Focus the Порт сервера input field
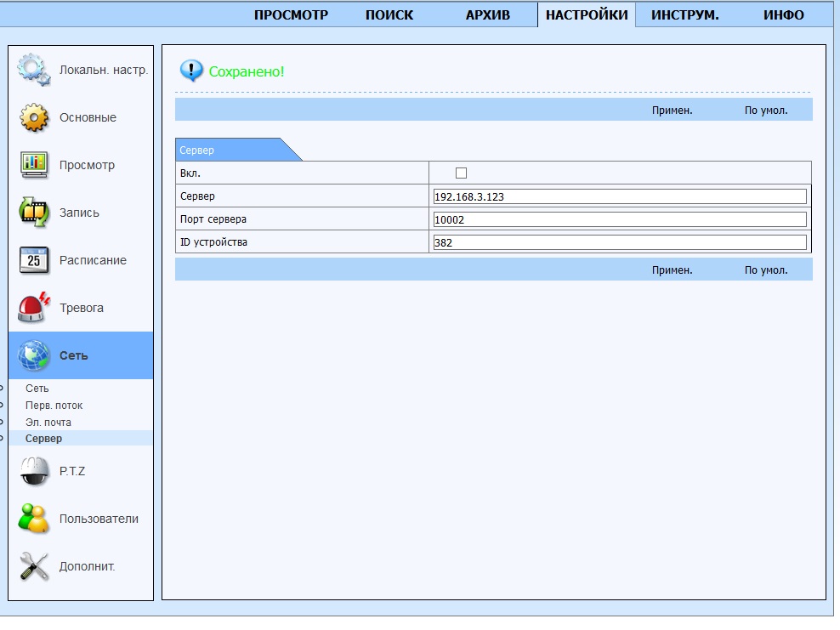Screen dimensions: 840x630 (x=619, y=219)
